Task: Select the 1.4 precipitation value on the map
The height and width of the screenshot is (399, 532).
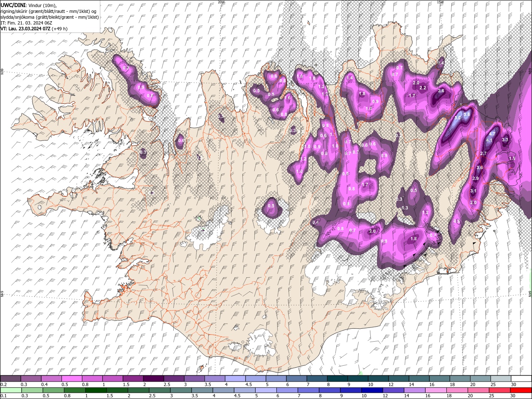Action: [350, 78]
